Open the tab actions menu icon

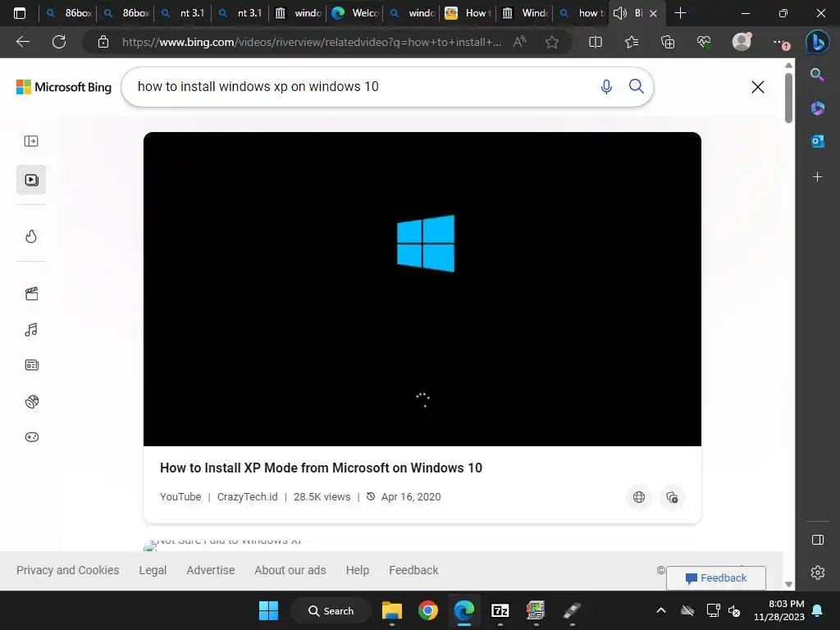pos(20,13)
